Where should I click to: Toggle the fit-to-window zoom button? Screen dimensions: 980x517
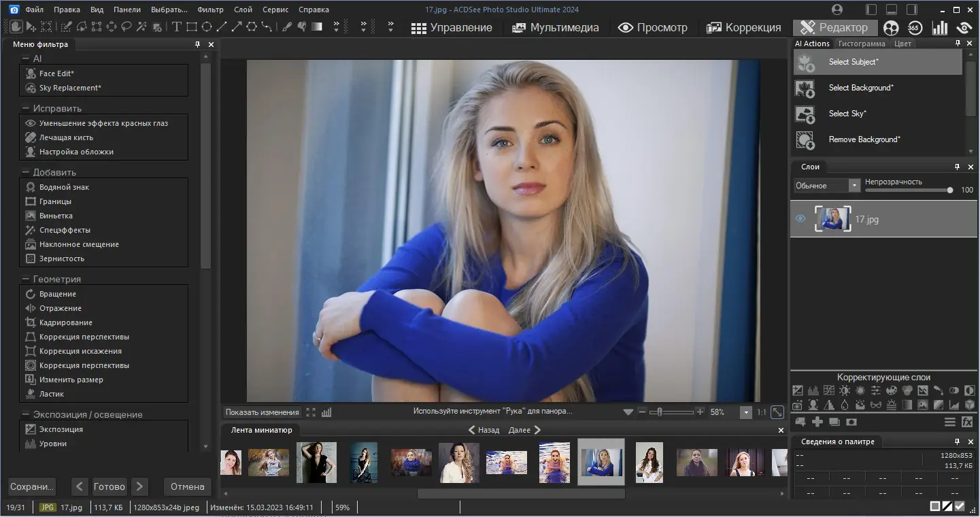777,412
